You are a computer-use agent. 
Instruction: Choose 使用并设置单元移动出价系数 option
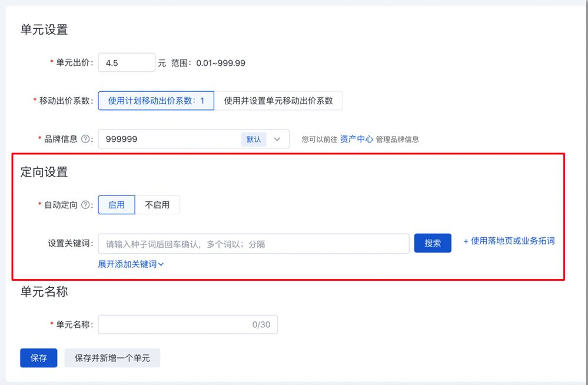pyautogui.click(x=279, y=101)
